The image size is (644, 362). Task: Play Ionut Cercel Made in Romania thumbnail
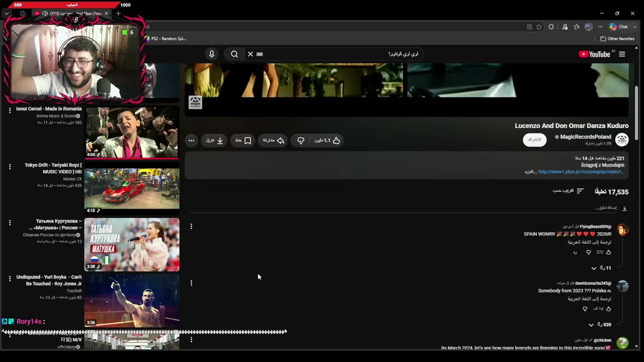(132, 132)
